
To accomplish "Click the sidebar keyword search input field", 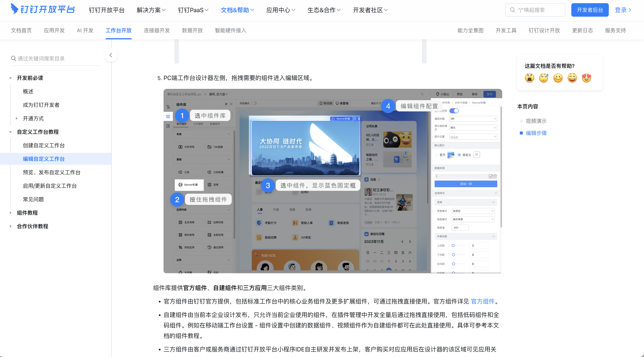I will tap(50, 58).
